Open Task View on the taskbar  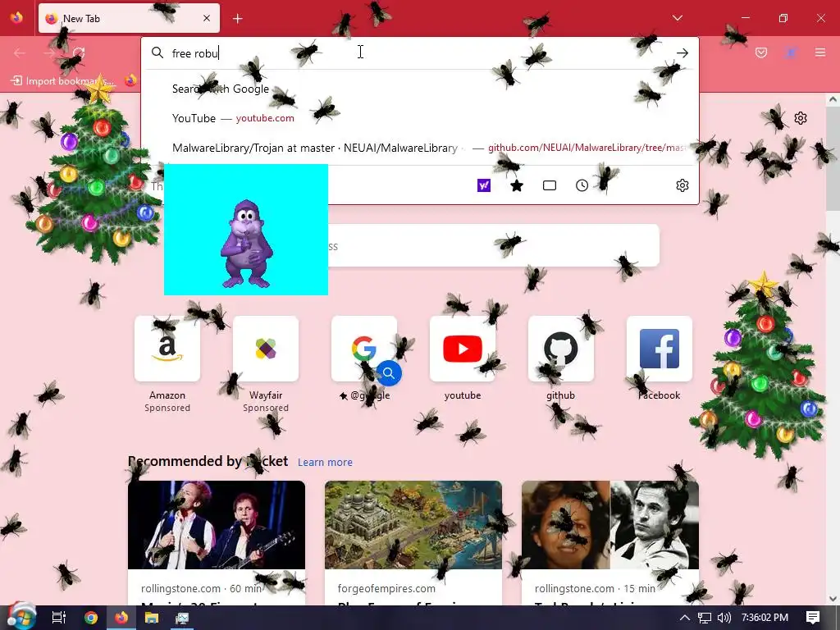click(x=58, y=618)
